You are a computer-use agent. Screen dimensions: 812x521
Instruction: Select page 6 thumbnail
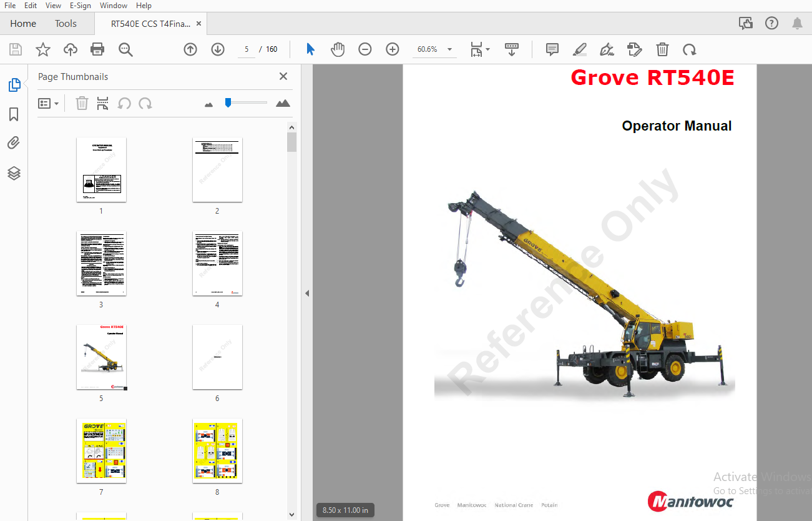click(217, 357)
